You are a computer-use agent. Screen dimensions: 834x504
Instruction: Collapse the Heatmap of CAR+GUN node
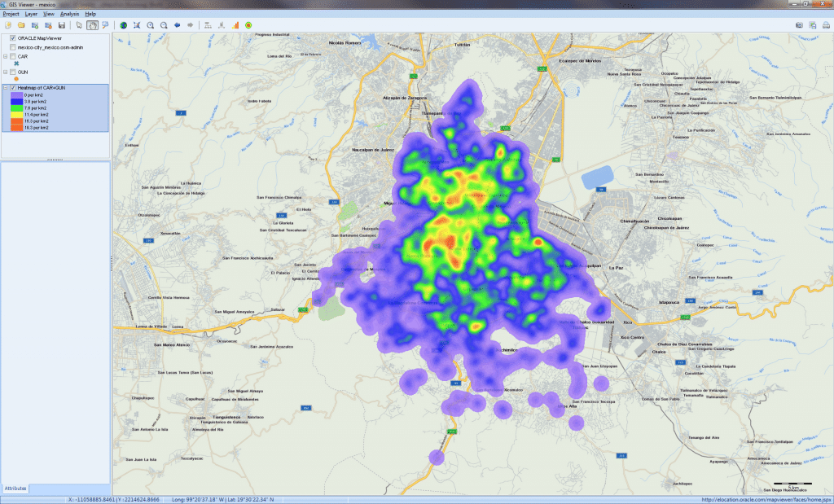click(5, 87)
